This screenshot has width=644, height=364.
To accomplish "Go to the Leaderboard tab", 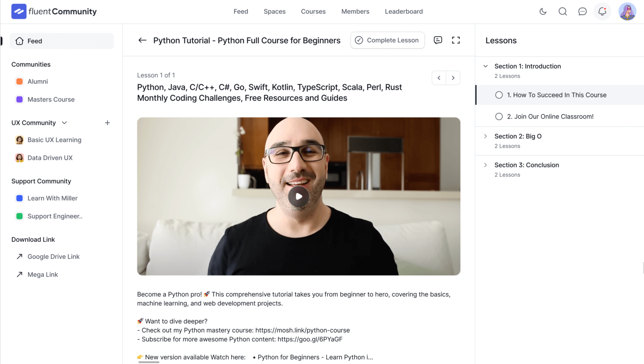I will (403, 11).
